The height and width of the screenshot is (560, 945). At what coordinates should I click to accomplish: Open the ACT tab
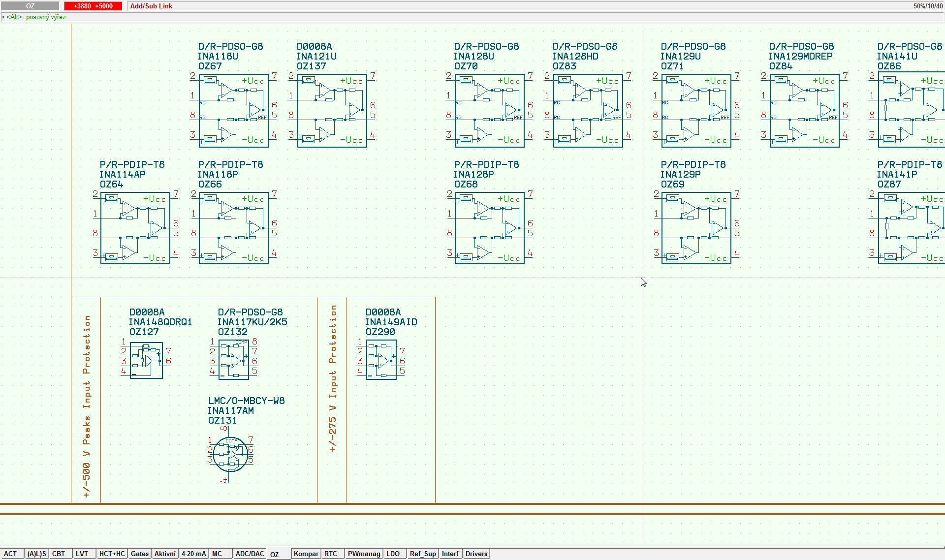(11, 554)
